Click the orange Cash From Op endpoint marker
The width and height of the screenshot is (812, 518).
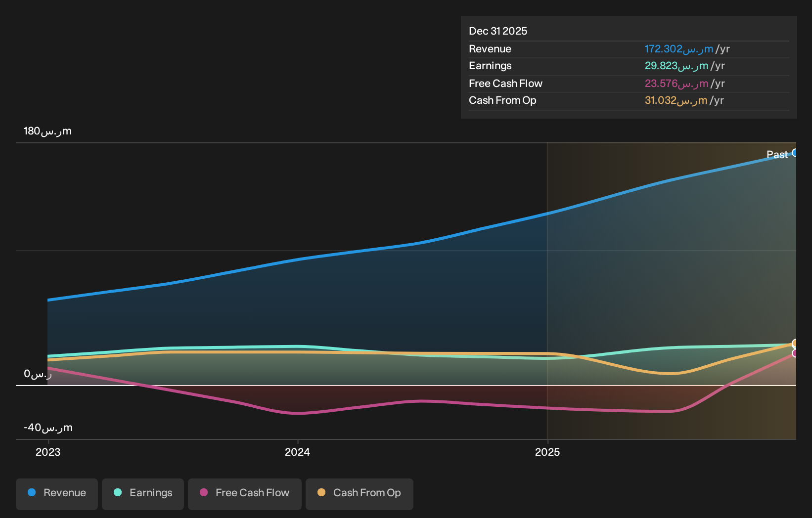pos(795,344)
